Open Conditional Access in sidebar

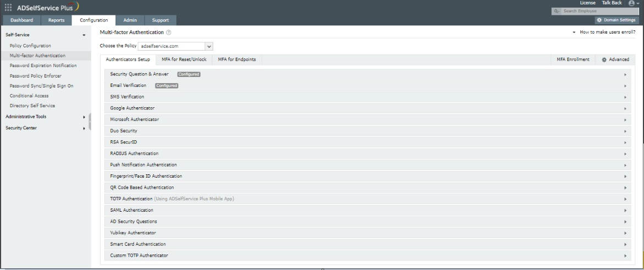29,96
